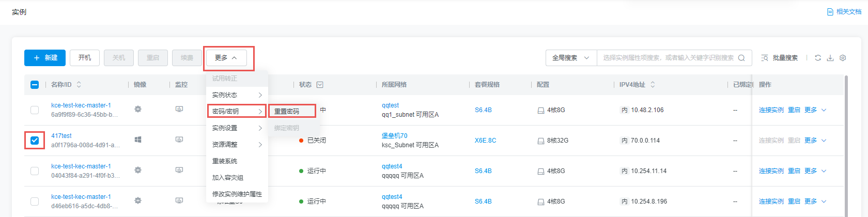Click the download export icon

830,58
